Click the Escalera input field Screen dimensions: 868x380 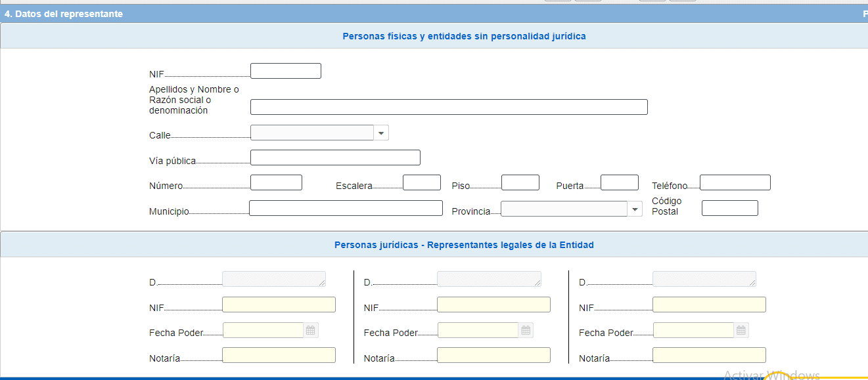(x=421, y=182)
